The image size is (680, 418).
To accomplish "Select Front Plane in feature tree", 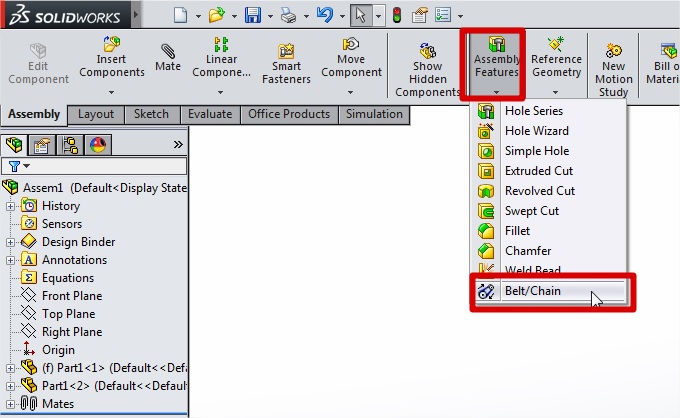I will coord(72,296).
